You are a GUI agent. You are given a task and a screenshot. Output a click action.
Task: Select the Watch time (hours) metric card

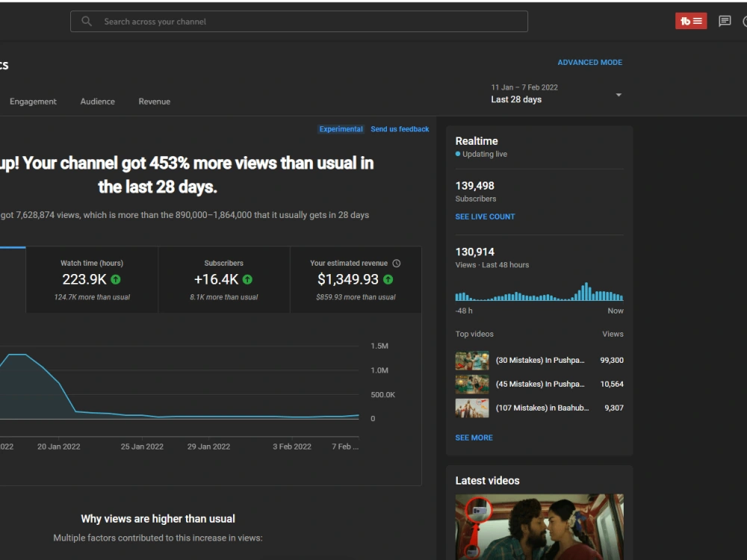tap(92, 280)
